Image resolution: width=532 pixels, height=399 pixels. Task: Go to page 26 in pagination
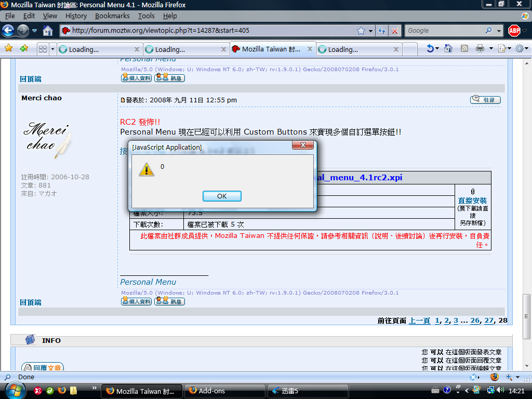[475, 321]
